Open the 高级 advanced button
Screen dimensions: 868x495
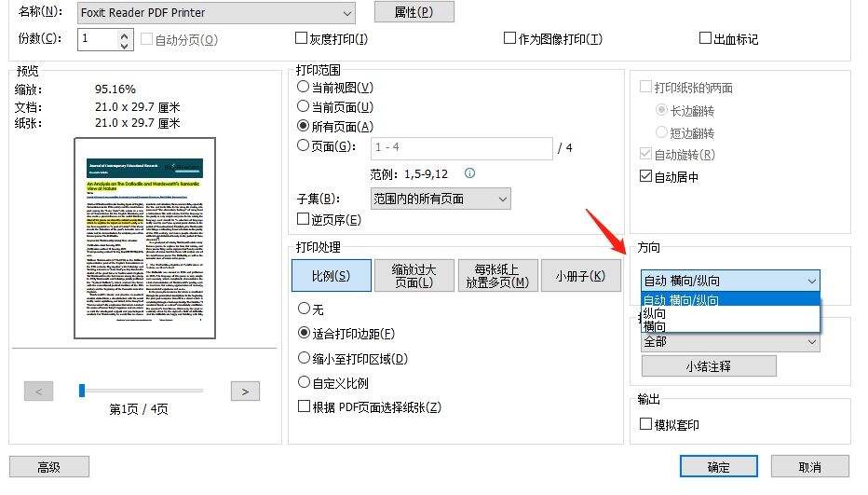coord(49,467)
